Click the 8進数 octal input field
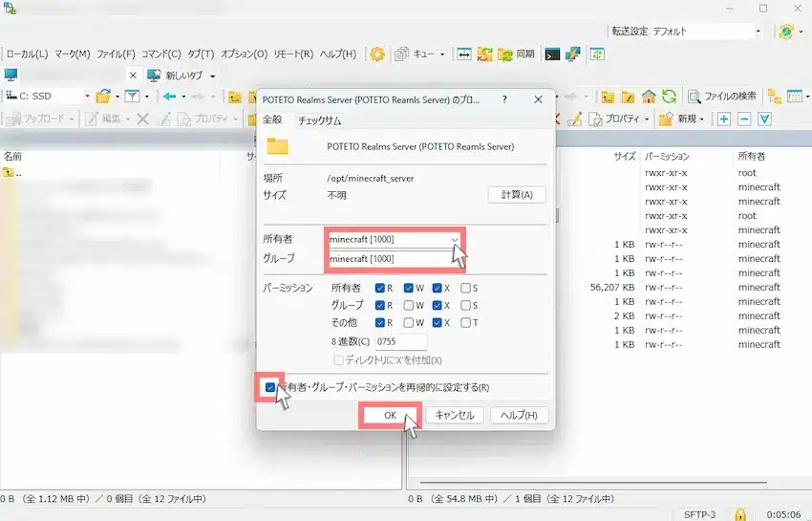Image resolution: width=812 pixels, height=521 pixels. click(x=401, y=341)
